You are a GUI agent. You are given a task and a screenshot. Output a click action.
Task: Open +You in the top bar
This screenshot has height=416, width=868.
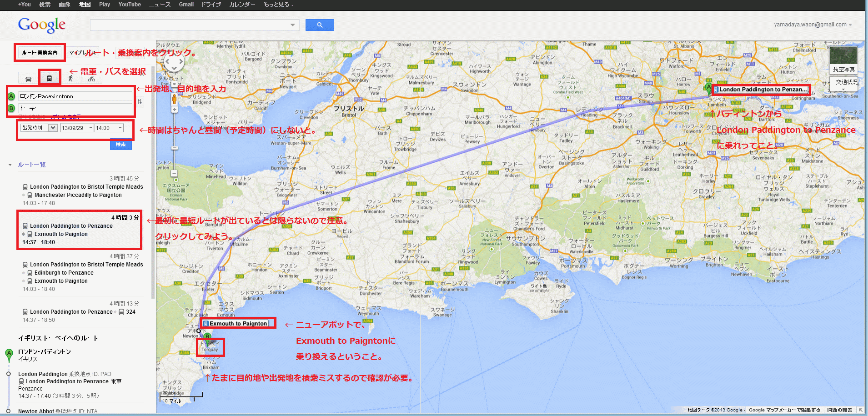tap(25, 5)
